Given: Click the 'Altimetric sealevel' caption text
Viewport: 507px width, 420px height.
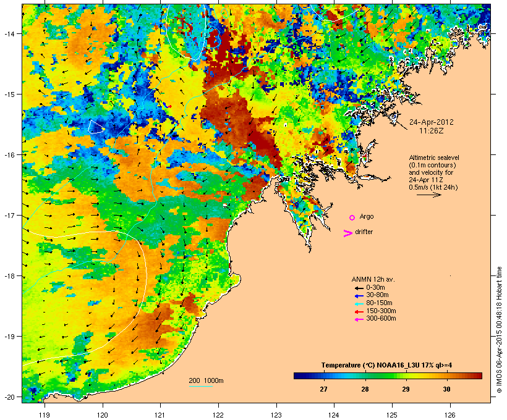Looking at the screenshot, I should [434, 157].
